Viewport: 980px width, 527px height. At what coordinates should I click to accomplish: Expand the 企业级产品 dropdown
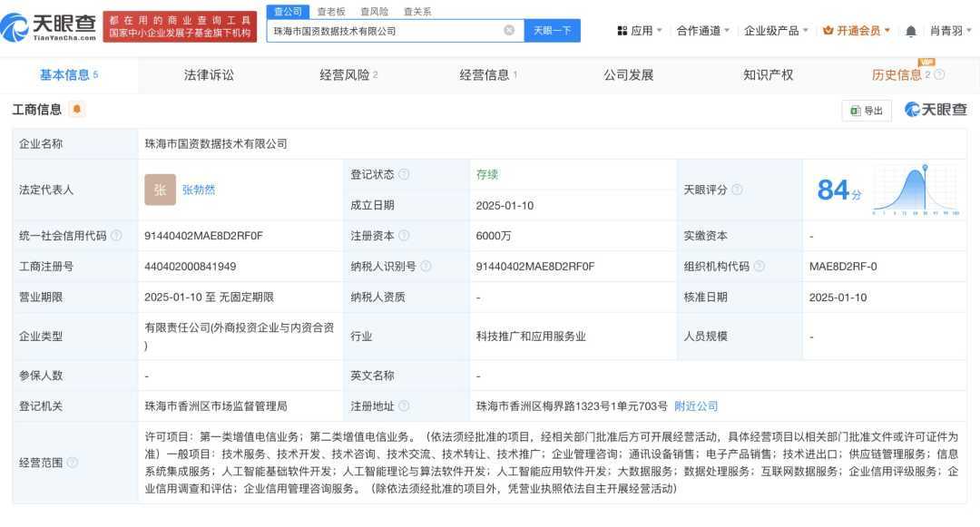coord(776,31)
